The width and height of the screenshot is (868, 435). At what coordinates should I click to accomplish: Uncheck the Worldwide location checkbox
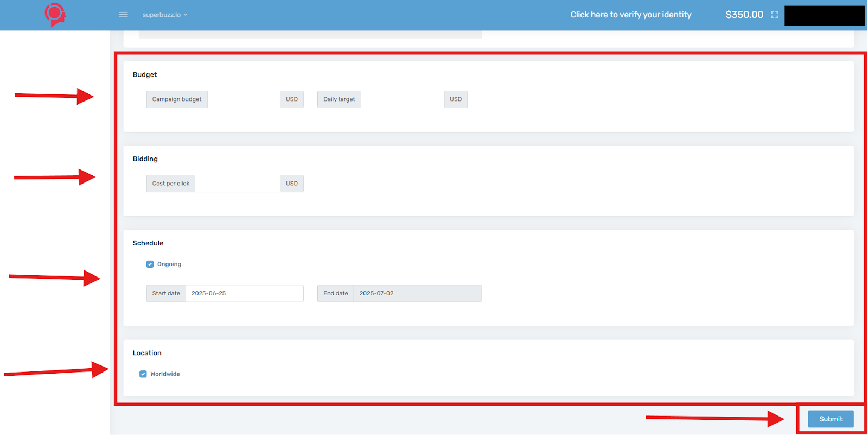pos(143,374)
